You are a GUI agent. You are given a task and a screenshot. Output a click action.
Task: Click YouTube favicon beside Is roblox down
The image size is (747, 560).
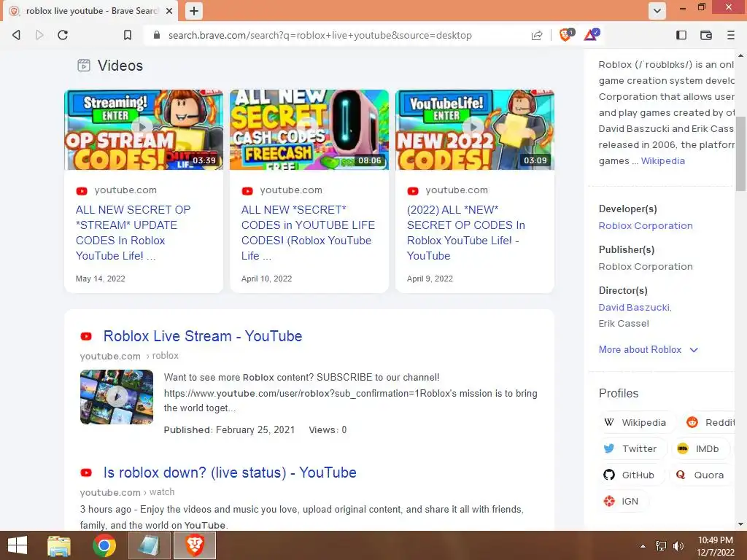coord(86,472)
